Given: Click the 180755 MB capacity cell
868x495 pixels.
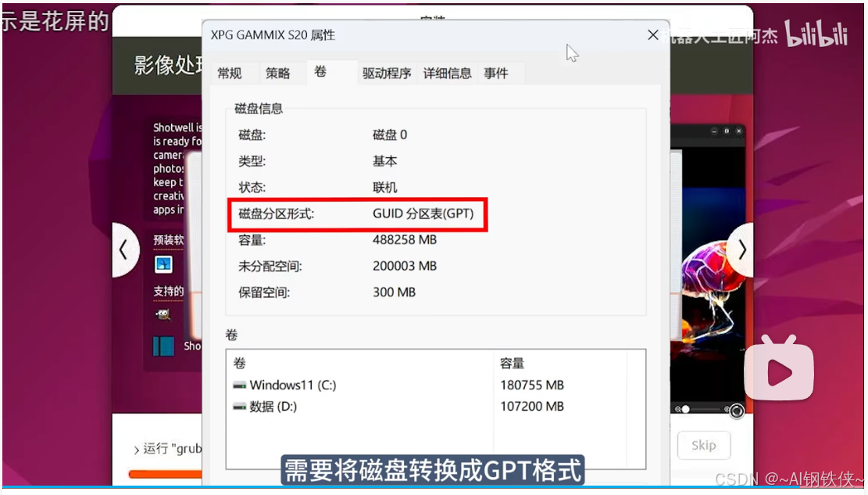Looking at the screenshot, I should (x=532, y=385).
